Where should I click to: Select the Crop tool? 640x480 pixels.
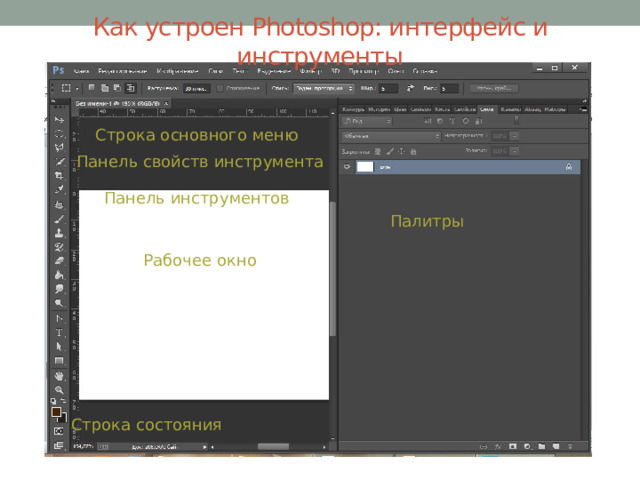pos(60,176)
